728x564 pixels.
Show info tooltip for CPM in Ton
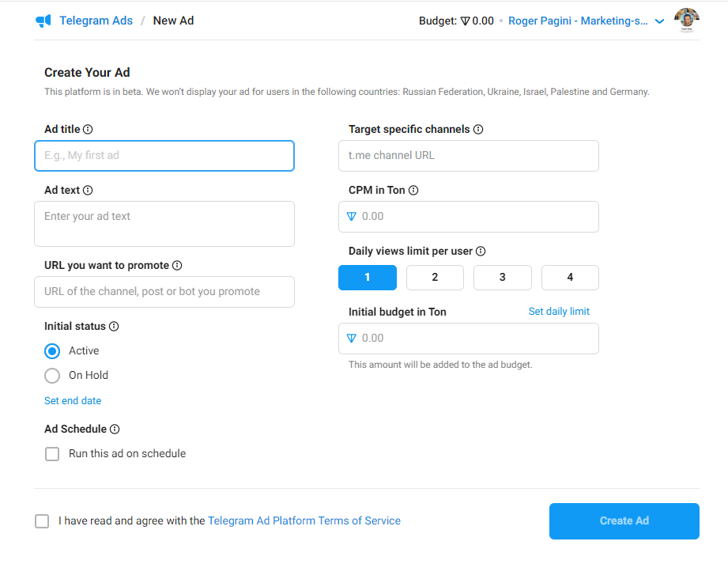413,190
